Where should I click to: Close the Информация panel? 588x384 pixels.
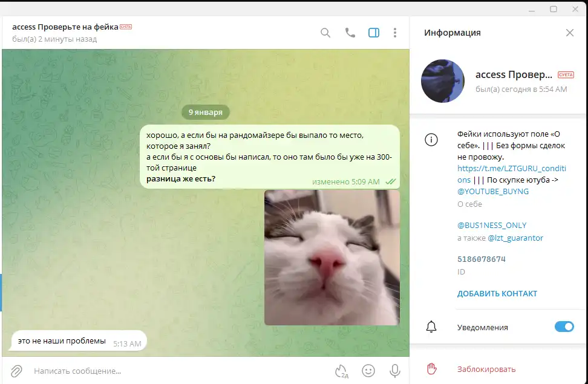click(569, 33)
